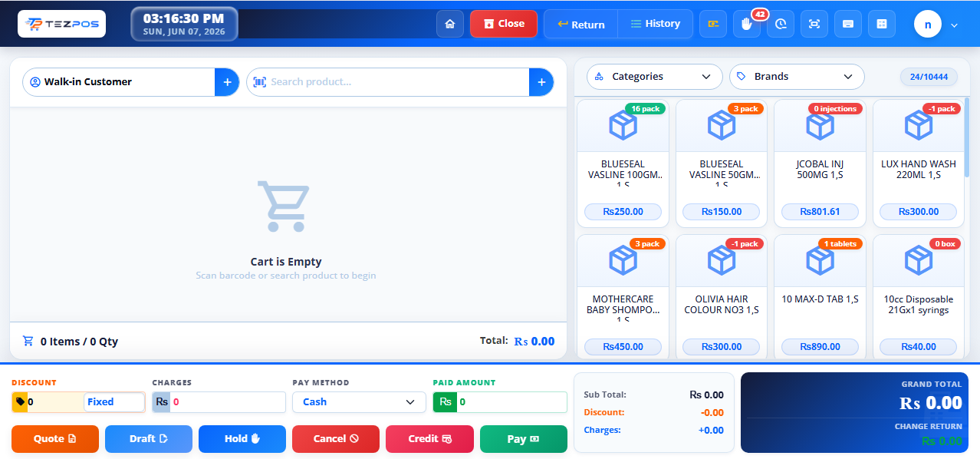Click the Grand Total Rs 0.00 amount
The width and height of the screenshot is (980, 459).
coord(930,402)
